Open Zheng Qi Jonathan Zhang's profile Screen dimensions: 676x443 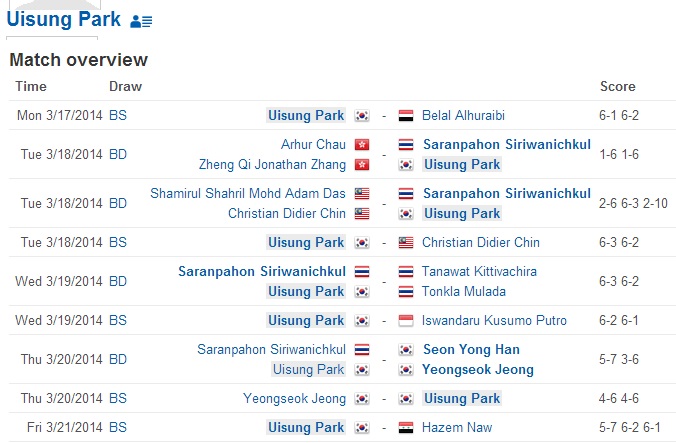[272, 165]
